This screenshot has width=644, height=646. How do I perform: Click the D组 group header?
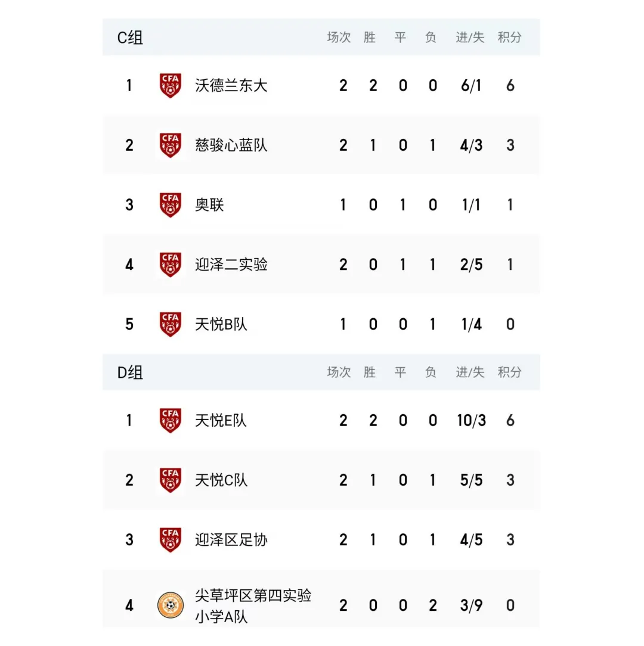pos(130,372)
